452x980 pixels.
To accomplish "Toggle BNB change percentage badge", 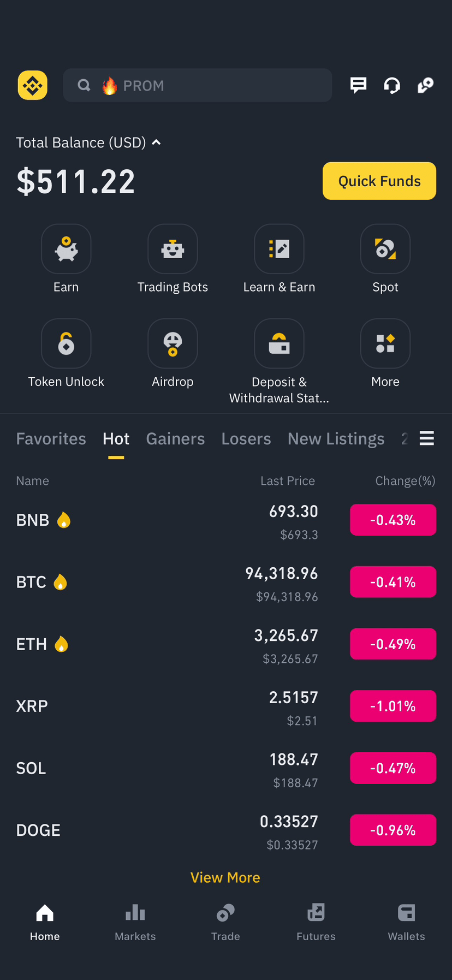I will [x=393, y=520].
